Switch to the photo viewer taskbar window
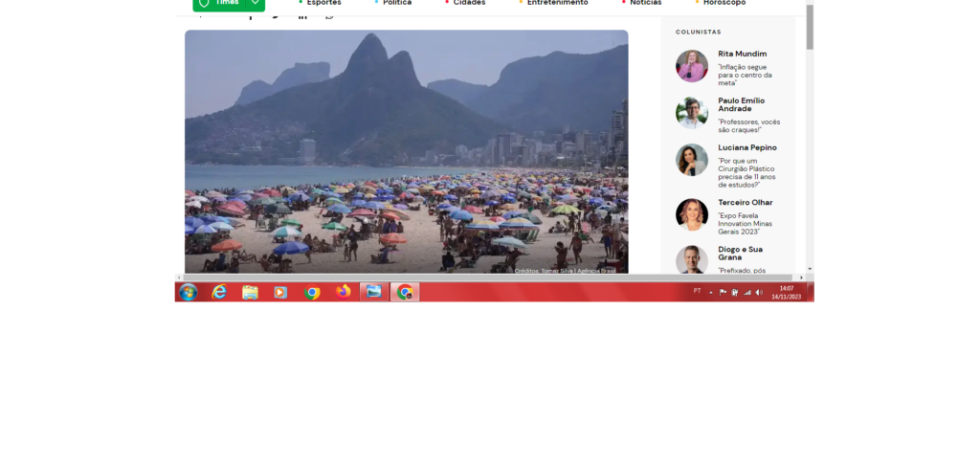Image resolution: width=980 pixels, height=466 pixels. coord(374,292)
